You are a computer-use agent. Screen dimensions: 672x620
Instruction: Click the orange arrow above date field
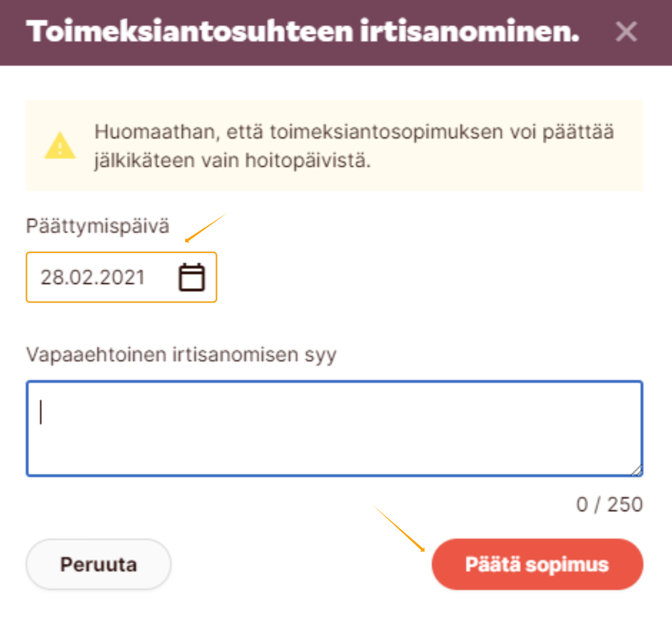coord(206,227)
